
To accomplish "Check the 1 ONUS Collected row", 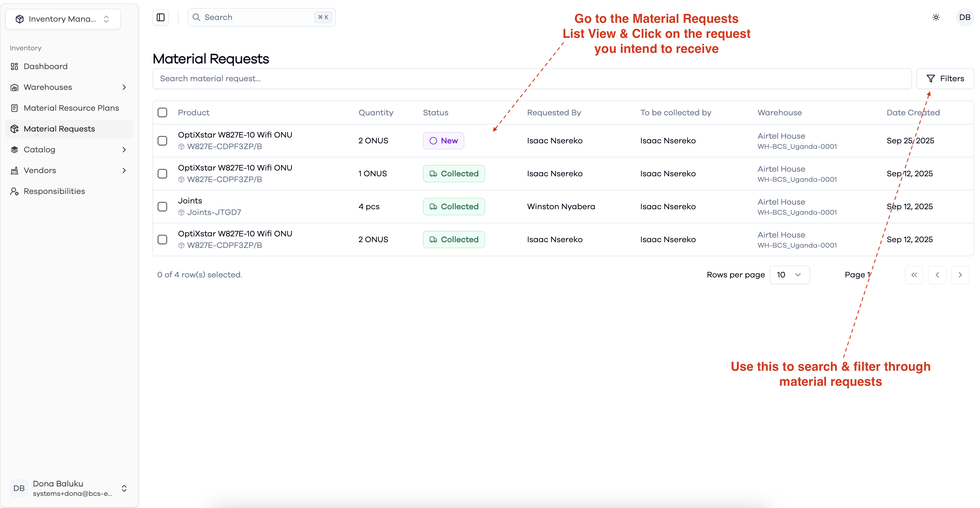I will 162,174.
